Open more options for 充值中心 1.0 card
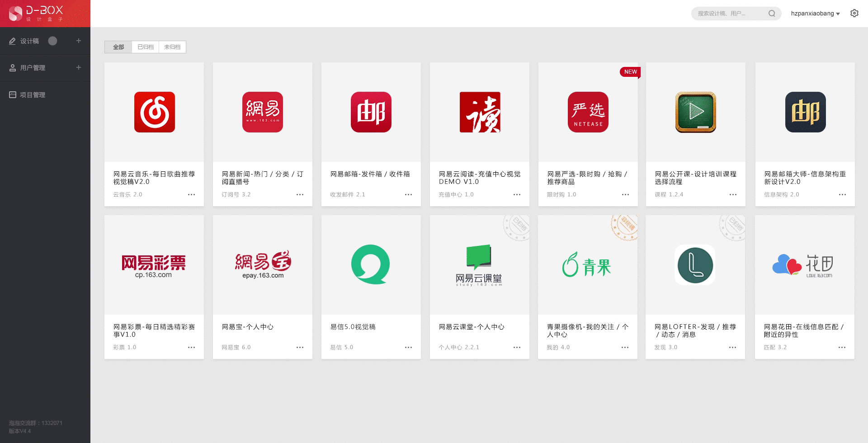Image resolution: width=868 pixels, height=443 pixels. click(517, 195)
